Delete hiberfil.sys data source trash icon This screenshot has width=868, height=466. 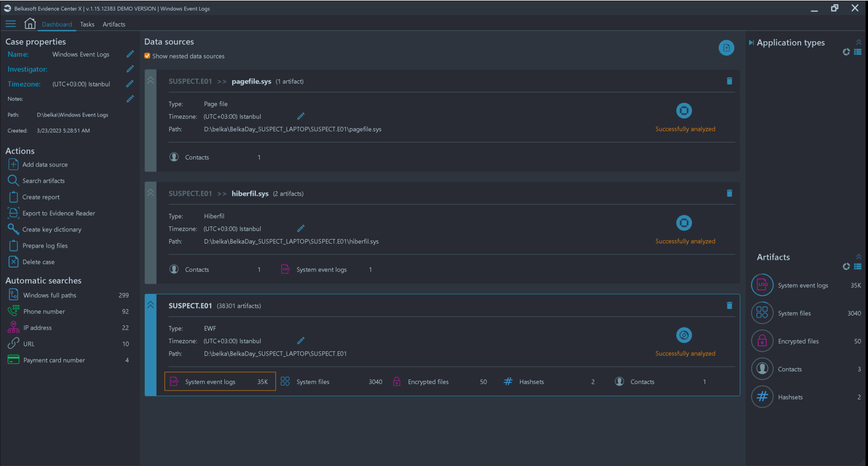[x=729, y=193]
